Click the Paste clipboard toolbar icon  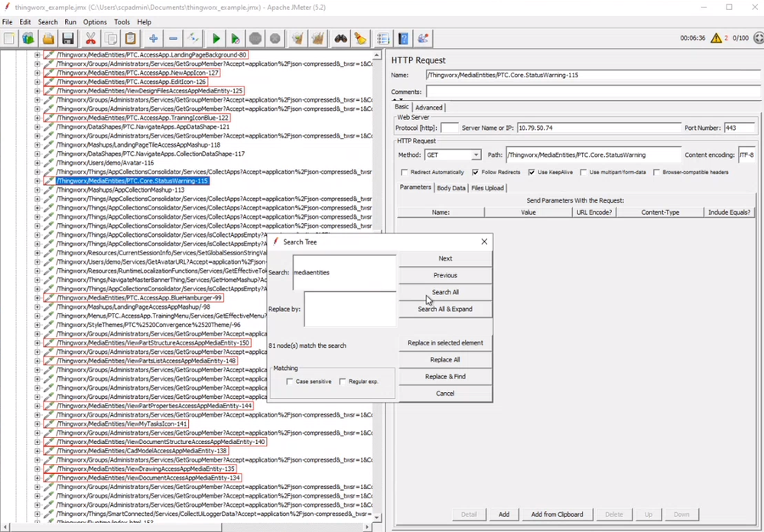[130, 38]
